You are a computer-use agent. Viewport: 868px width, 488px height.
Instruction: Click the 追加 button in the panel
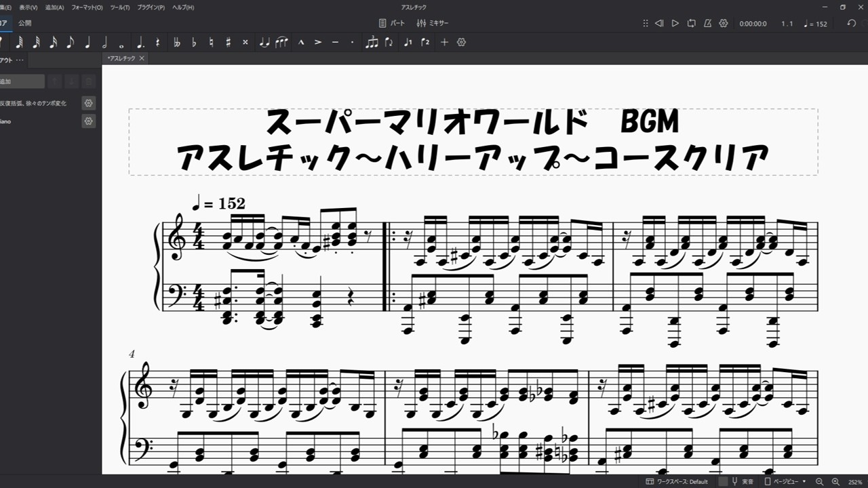(22, 81)
